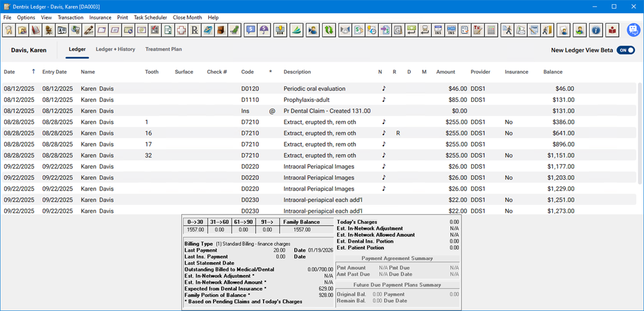Image resolution: width=644 pixels, height=311 pixels.
Task: Click the red medical cross toolbar icon
Action: click(x=181, y=30)
